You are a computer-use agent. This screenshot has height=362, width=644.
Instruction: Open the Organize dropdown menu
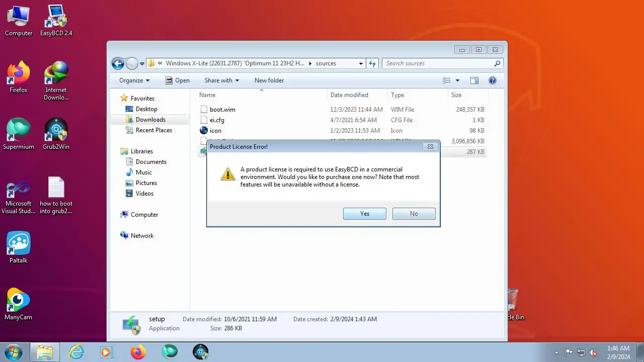(134, 80)
